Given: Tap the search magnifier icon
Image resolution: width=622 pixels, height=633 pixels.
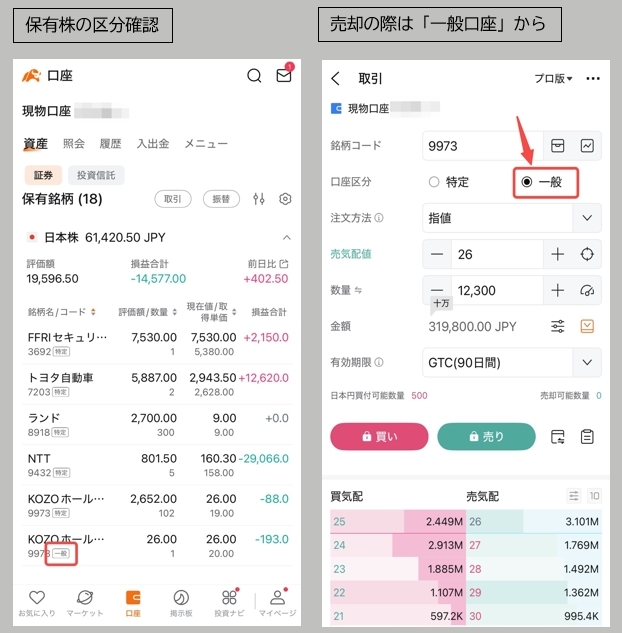Looking at the screenshot, I should (254, 76).
